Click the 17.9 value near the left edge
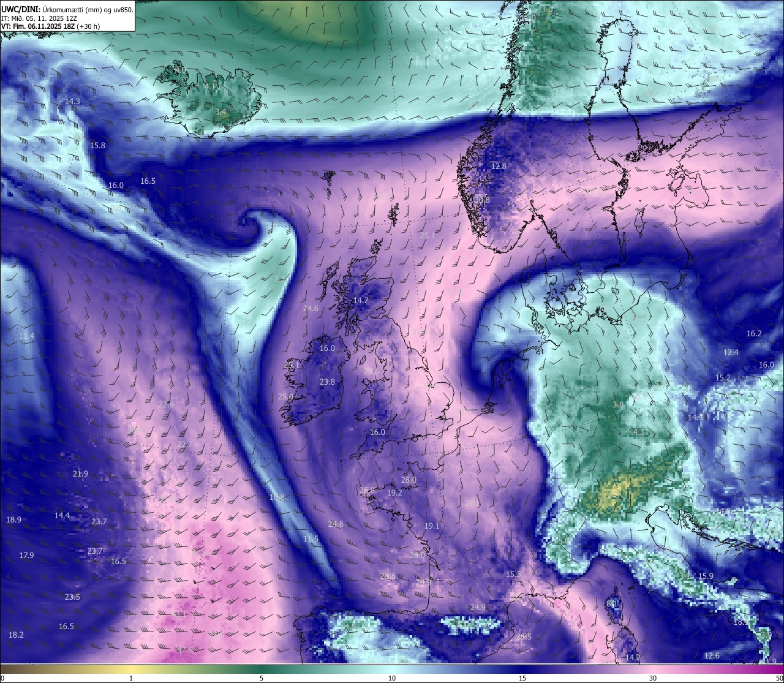 pyautogui.click(x=26, y=556)
